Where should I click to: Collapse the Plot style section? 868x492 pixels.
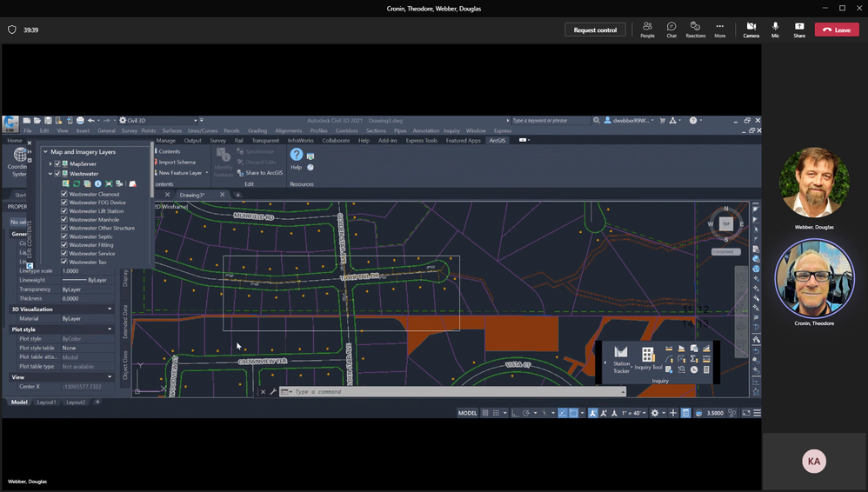tap(110, 329)
